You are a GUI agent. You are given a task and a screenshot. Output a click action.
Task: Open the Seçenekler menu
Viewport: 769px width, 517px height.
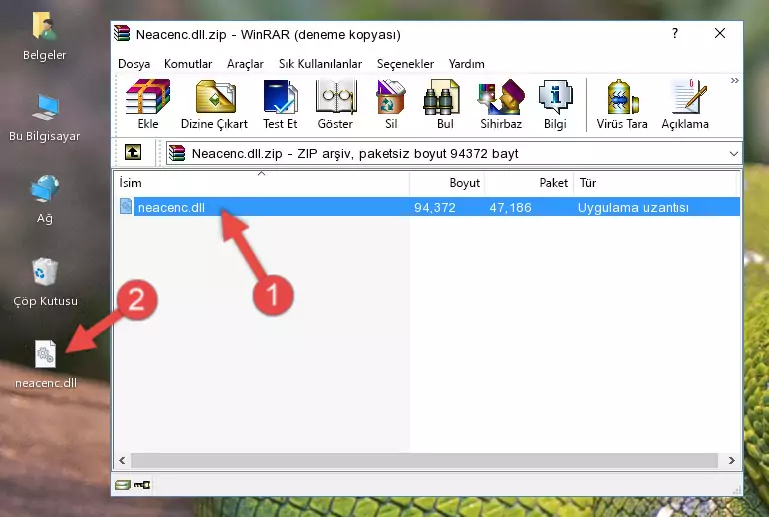click(405, 64)
